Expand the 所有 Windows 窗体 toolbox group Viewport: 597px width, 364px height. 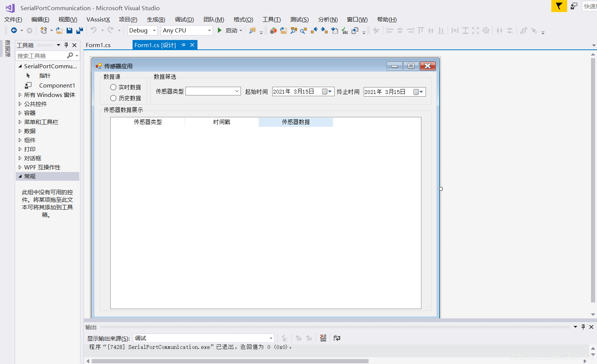click(x=20, y=95)
